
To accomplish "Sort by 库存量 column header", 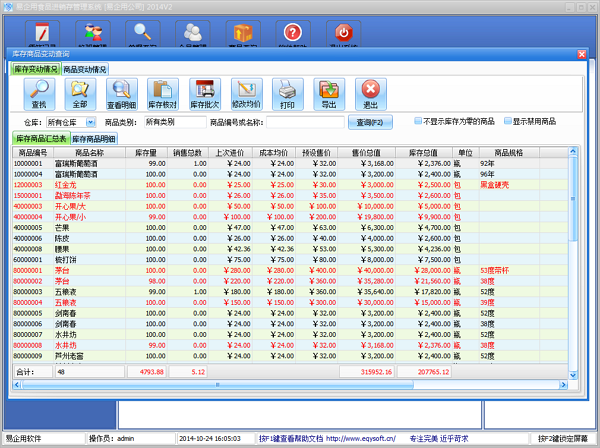I will pos(146,153).
